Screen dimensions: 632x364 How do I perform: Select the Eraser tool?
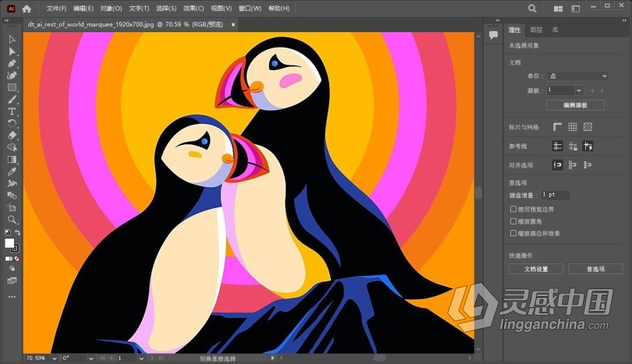point(12,136)
